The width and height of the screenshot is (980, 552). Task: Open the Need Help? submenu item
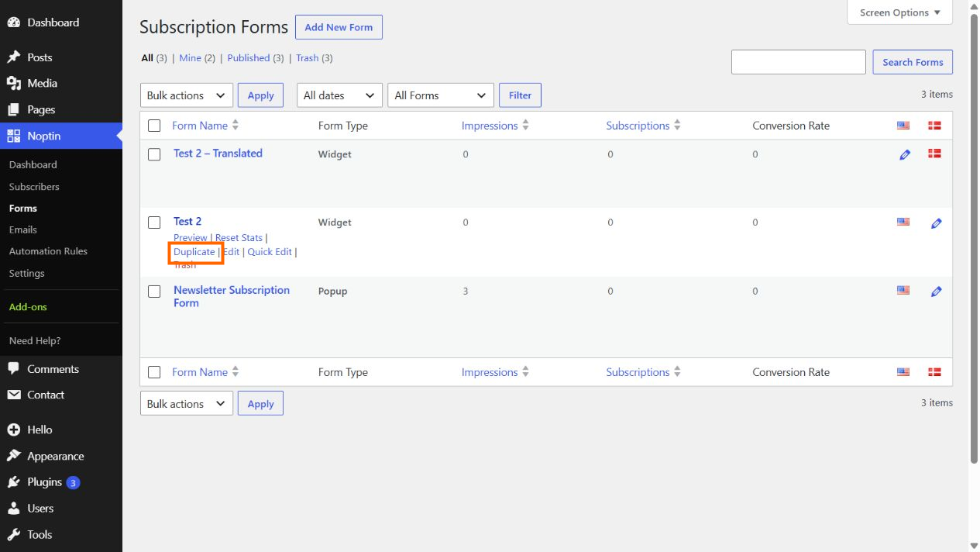tap(35, 340)
